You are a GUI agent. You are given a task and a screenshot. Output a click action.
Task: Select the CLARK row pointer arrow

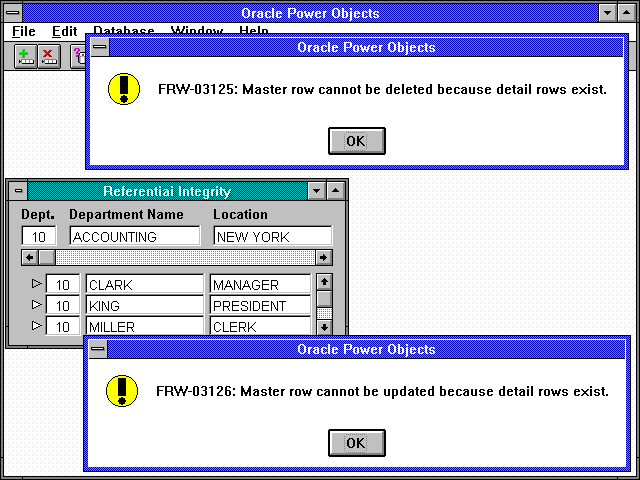click(x=37, y=284)
